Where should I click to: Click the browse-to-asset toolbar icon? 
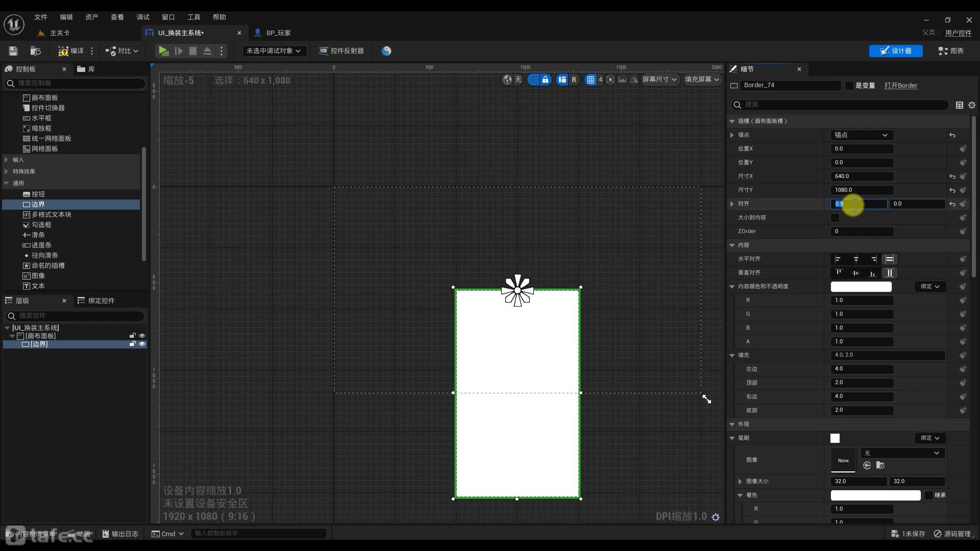[x=35, y=51]
